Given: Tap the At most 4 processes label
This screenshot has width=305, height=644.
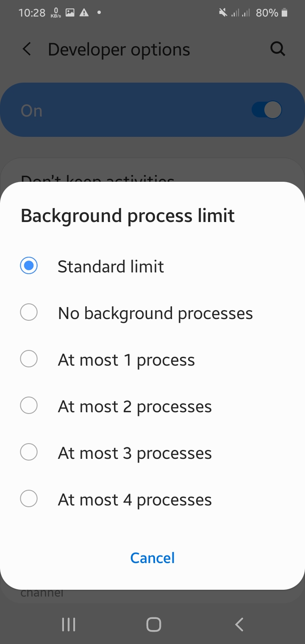Looking at the screenshot, I should [x=135, y=500].
